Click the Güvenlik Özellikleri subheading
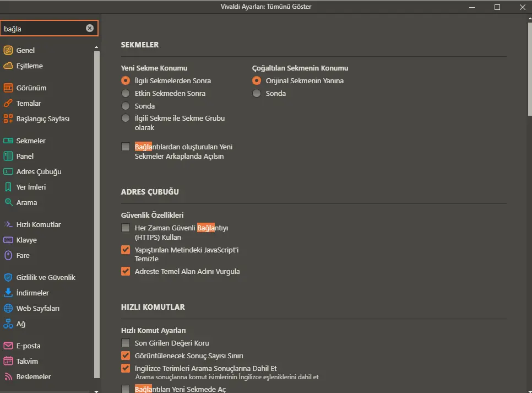This screenshot has width=532, height=393. (153, 215)
